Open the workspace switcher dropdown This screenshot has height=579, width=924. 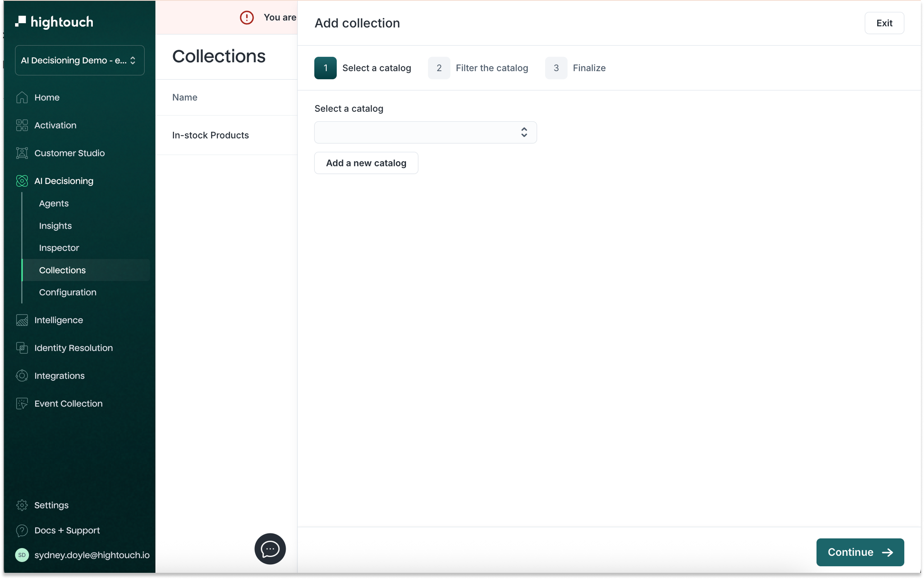[80, 60]
